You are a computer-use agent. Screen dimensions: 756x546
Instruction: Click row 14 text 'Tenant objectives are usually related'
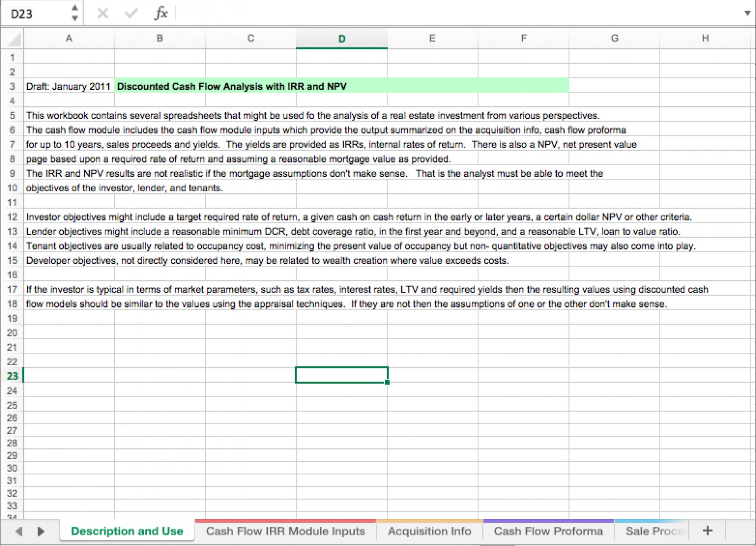[361, 246]
